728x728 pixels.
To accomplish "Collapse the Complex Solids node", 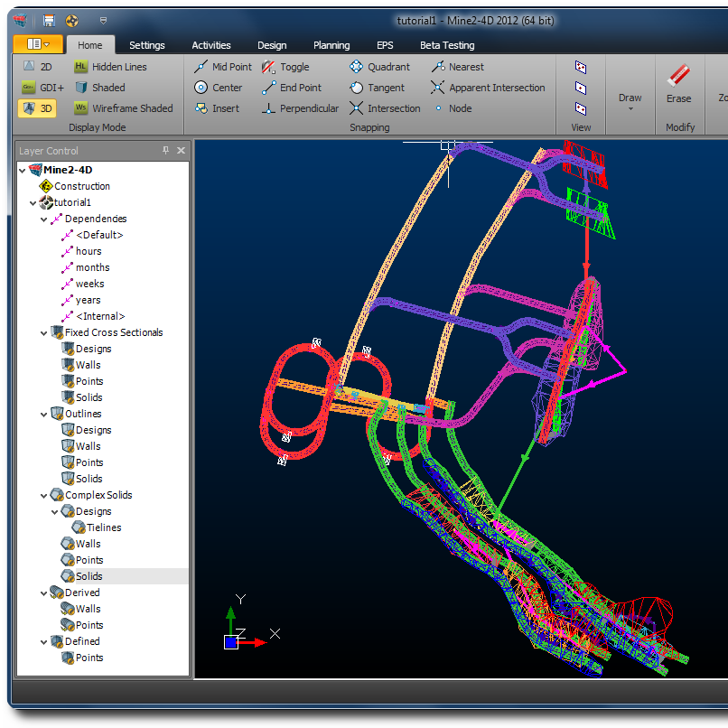I will 43,495.
